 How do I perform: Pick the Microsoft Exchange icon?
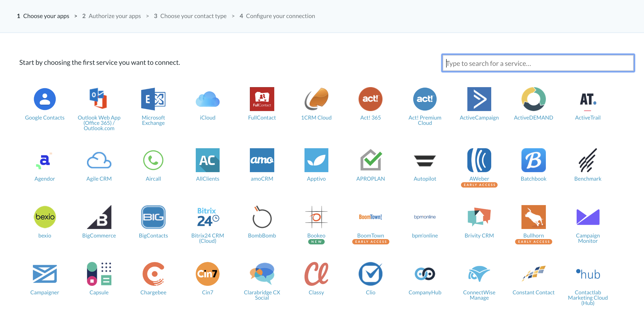(153, 99)
